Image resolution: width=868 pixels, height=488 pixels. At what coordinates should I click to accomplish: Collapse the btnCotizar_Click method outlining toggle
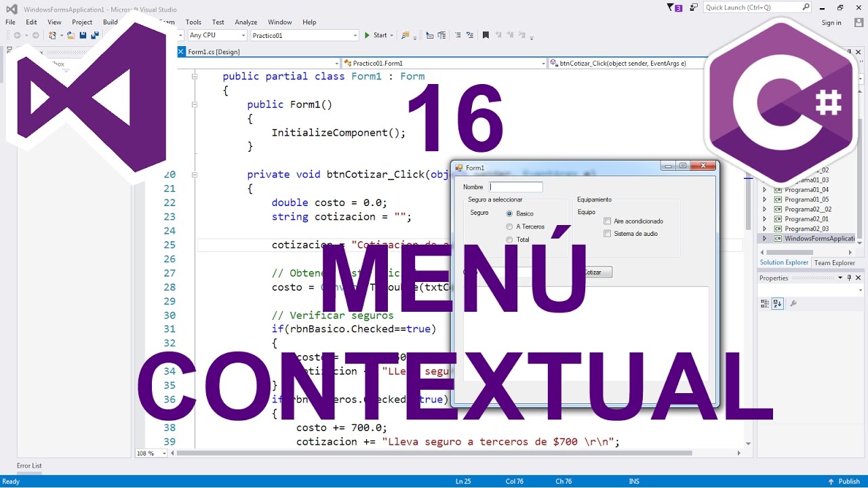coord(195,174)
